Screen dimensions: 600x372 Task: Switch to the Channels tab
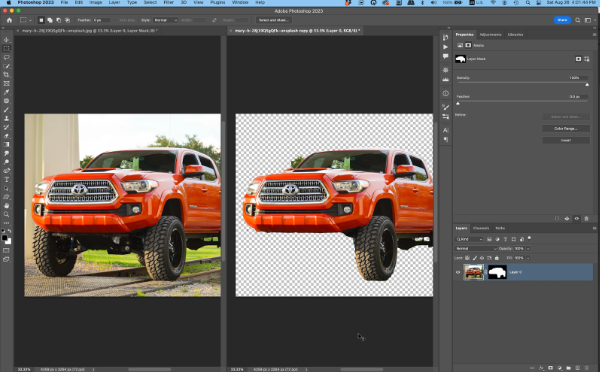[481, 228]
